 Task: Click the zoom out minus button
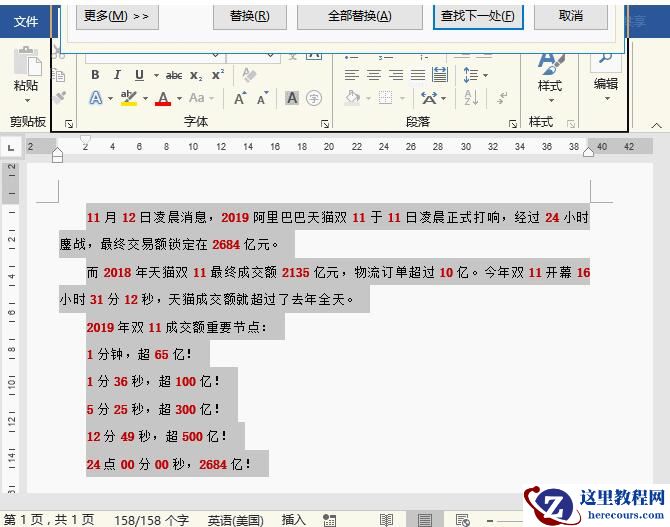pyautogui.click(x=490, y=521)
